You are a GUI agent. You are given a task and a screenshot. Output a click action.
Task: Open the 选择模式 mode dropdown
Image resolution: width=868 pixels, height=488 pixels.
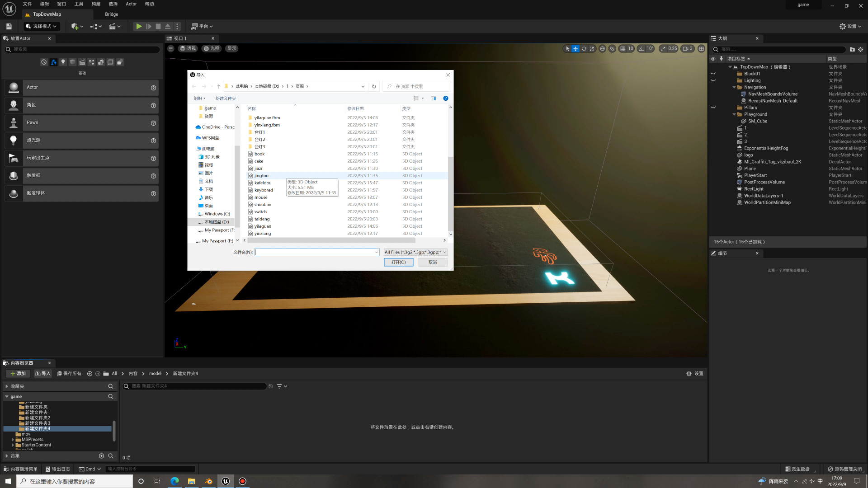pyautogui.click(x=41, y=26)
